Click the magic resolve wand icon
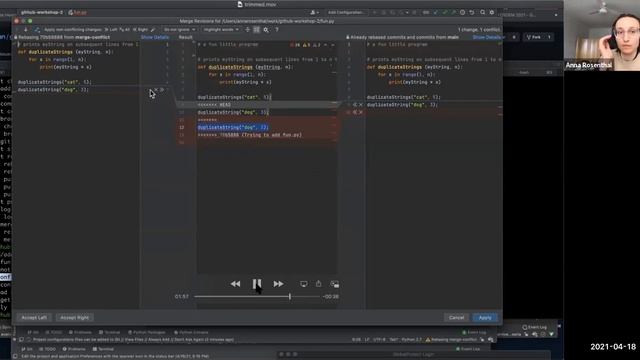 tap(153, 30)
